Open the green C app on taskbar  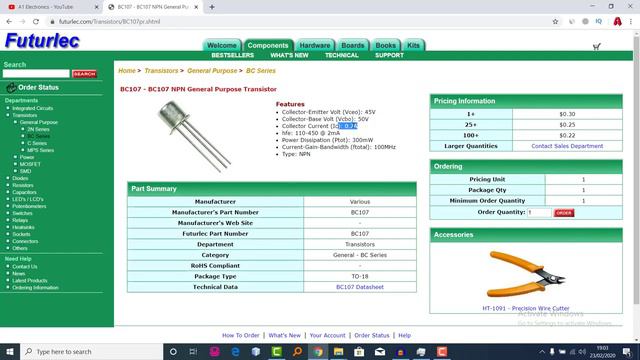(x=277, y=351)
